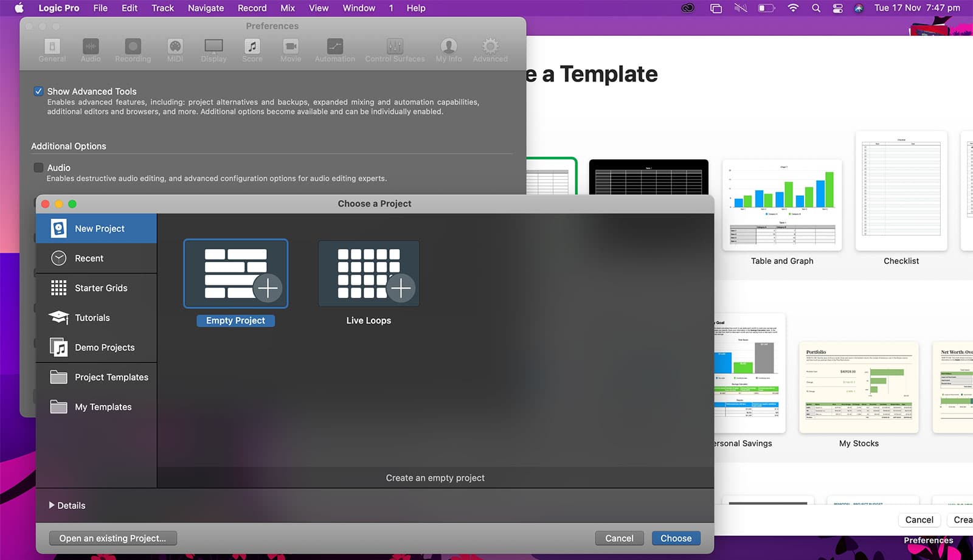Click Empty Project label

coord(235,320)
